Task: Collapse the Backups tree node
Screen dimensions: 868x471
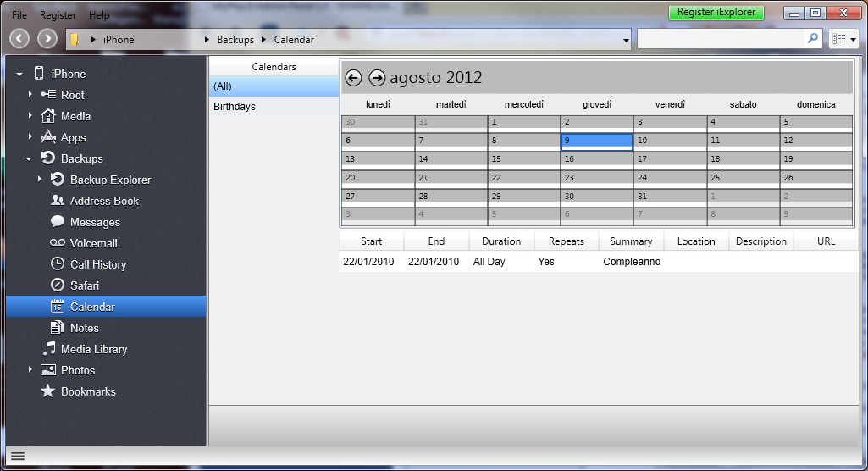Action: (30, 158)
